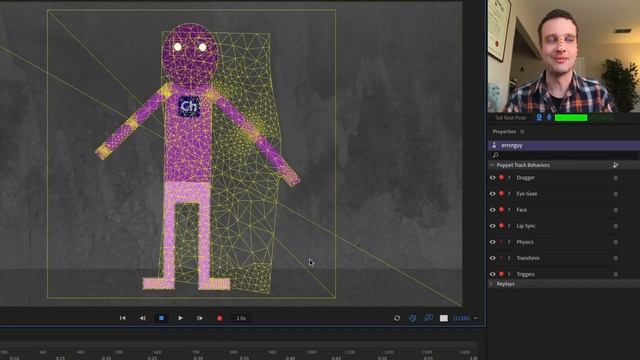Disarm the Triggers record dot

pyautogui.click(x=501, y=274)
